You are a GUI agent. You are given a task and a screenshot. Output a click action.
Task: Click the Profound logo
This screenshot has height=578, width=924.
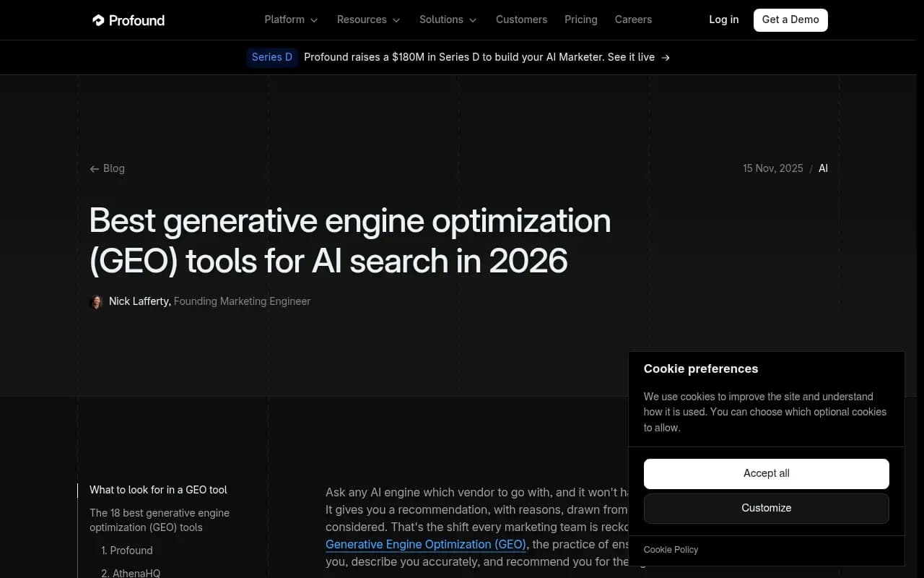128,20
